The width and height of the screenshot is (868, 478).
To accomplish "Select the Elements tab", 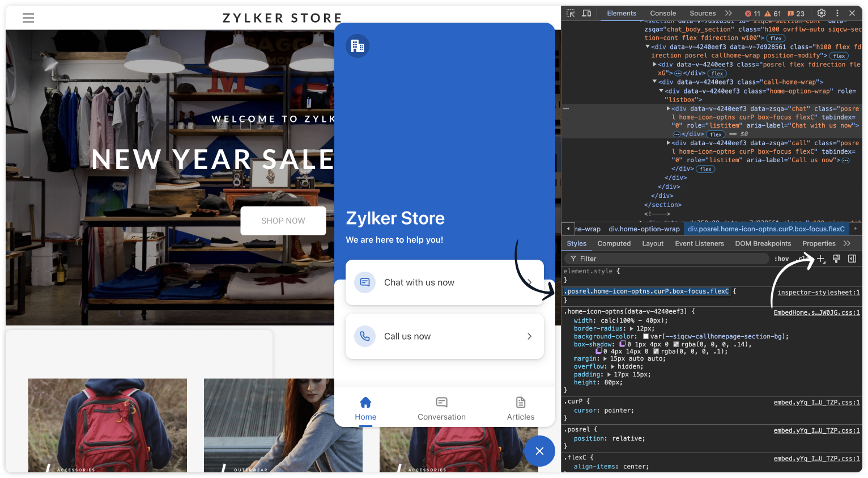I will [622, 13].
